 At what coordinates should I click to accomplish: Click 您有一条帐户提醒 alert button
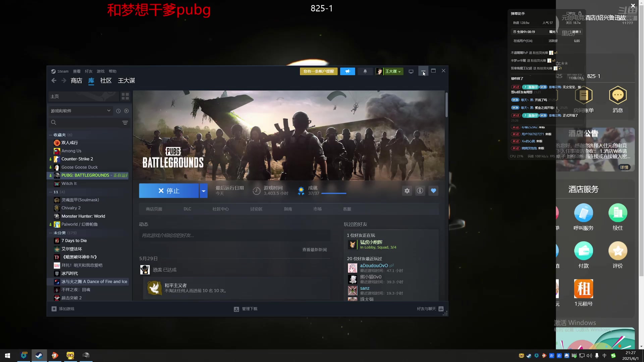(x=319, y=71)
